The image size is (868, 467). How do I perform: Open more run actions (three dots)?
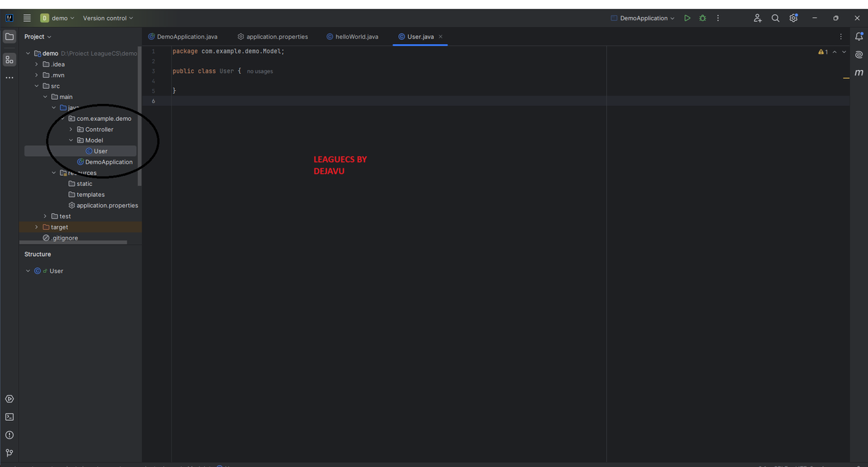pos(718,18)
